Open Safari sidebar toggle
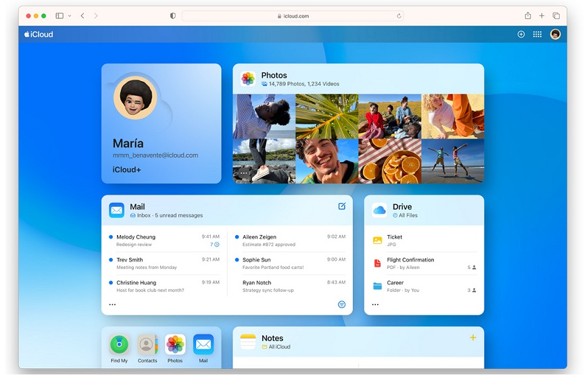 point(59,16)
